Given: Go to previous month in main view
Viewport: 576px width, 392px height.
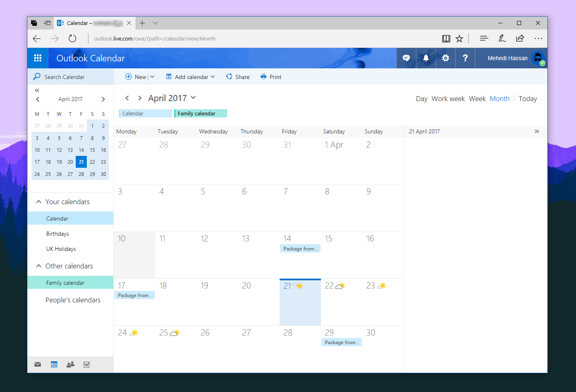Looking at the screenshot, I should [127, 98].
